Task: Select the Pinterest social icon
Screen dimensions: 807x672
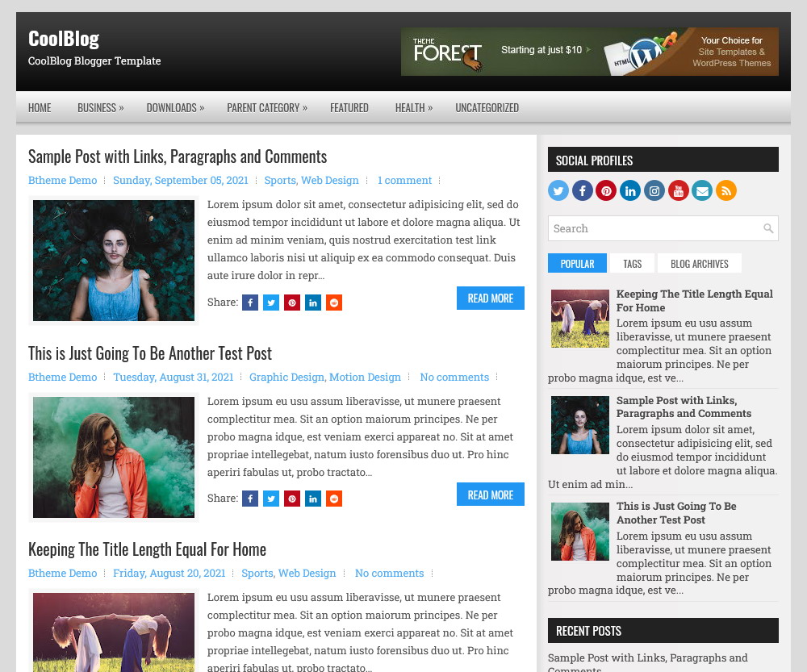Action: 606,190
